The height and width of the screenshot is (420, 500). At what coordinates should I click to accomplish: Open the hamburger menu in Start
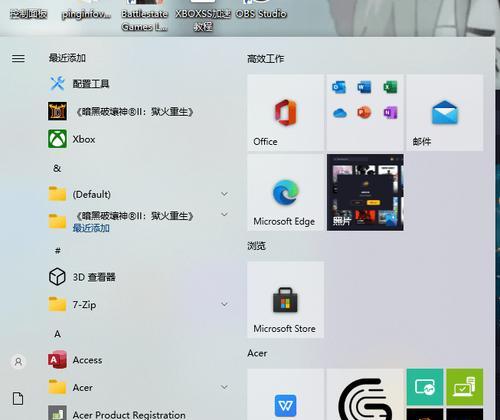(18, 59)
